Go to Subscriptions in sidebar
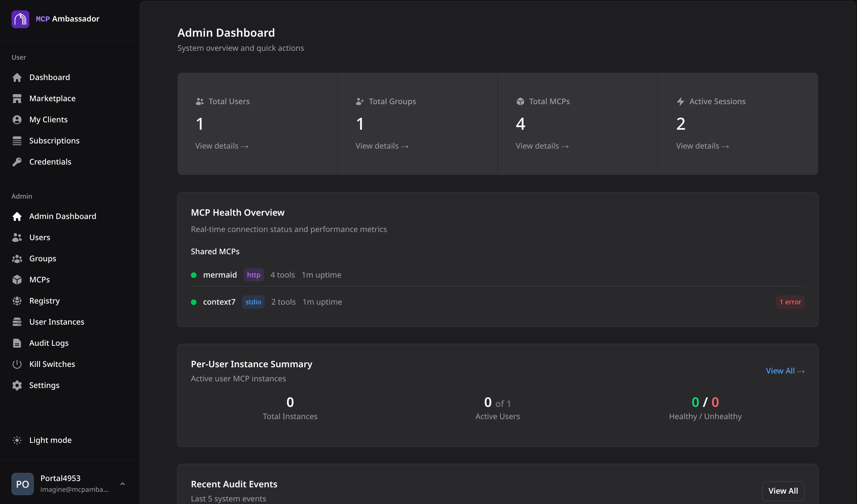Image resolution: width=857 pixels, height=504 pixels. click(54, 141)
